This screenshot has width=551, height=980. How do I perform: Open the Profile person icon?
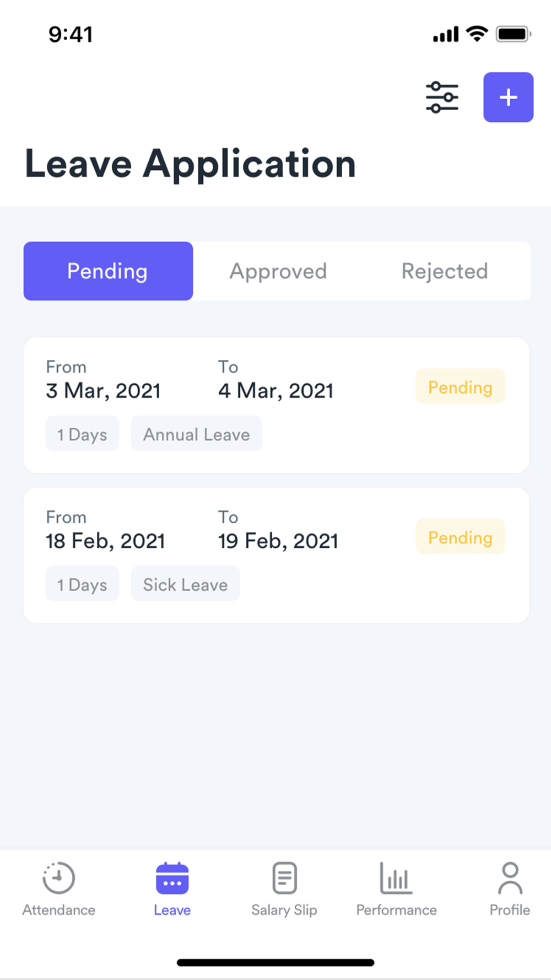[510, 877]
